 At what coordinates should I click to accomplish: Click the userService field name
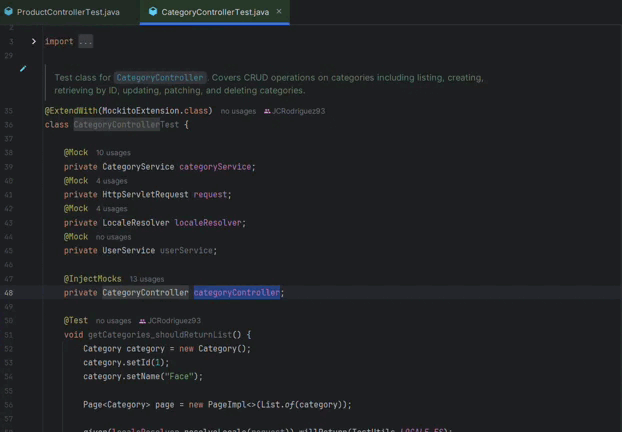point(186,251)
